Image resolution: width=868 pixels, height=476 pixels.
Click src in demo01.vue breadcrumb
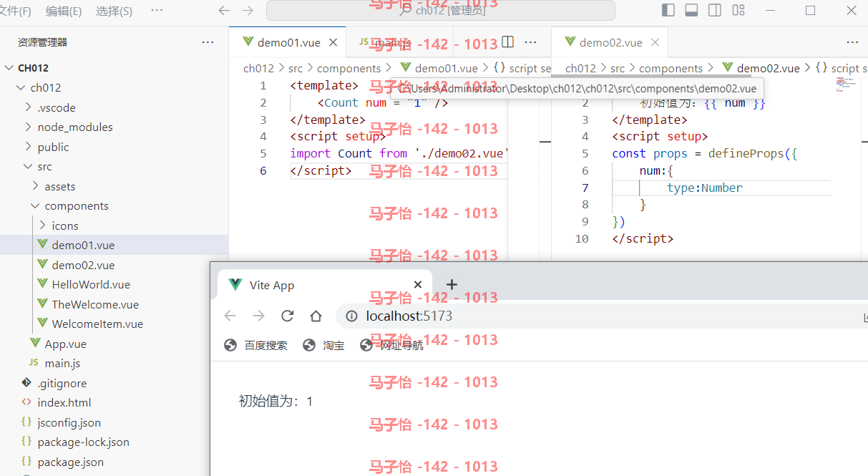[x=296, y=68]
